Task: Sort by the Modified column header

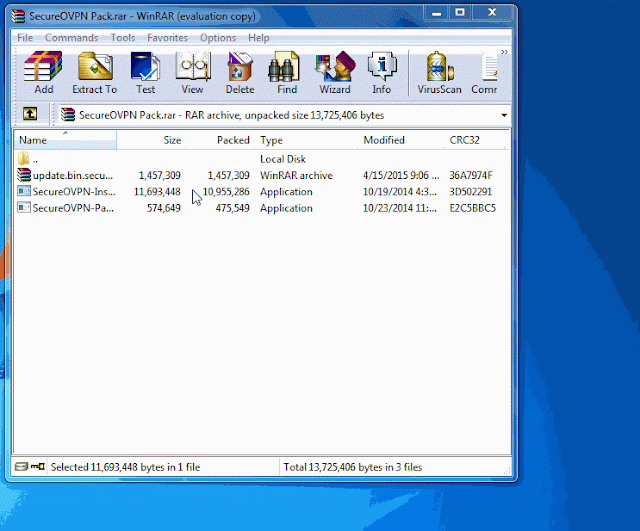Action: 401,140
